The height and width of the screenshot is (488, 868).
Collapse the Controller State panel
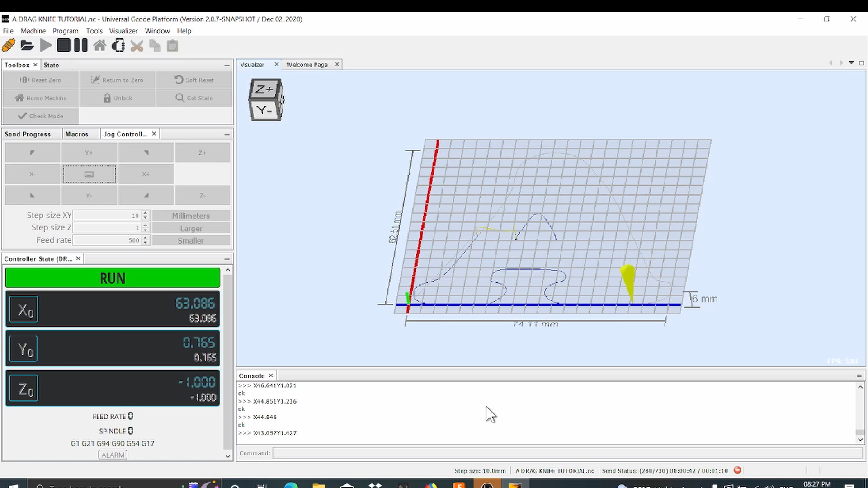pyautogui.click(x=227, y=258)
